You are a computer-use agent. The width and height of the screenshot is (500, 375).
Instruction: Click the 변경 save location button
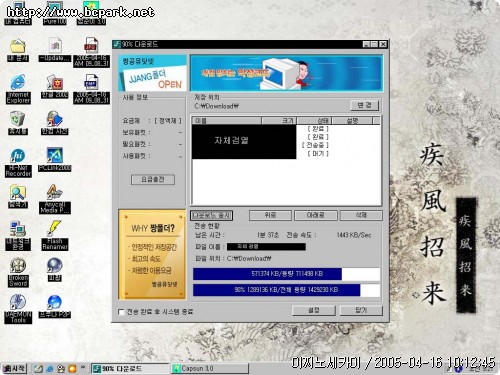click(x=365, y=105)
